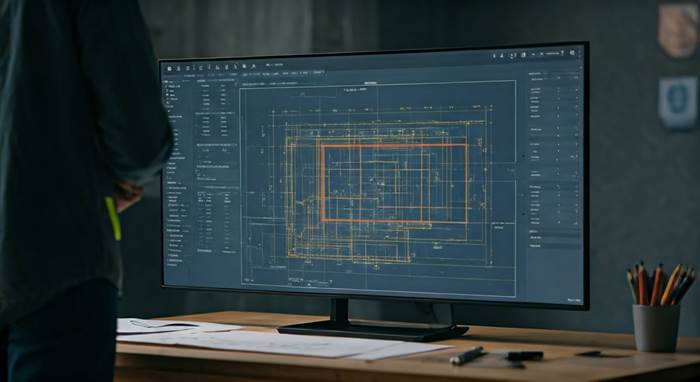The height and width of the screenshot is (382, 700).
Task: Click the square icon in the top-right icon cluster
Action: (x=523, y=54)
